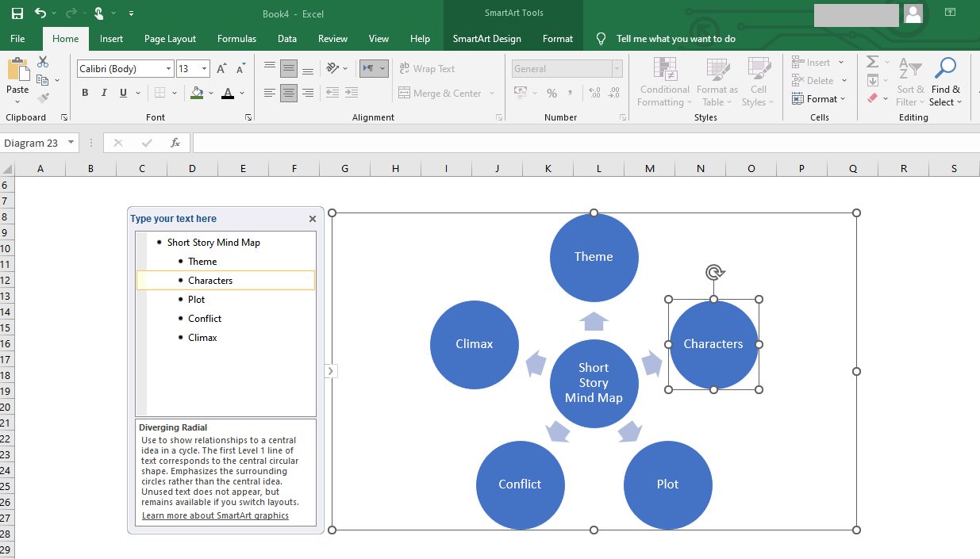The width and height of the screenshot is (980, 559).
Task: Toggle Underline formatting
Action: [123, 94]
